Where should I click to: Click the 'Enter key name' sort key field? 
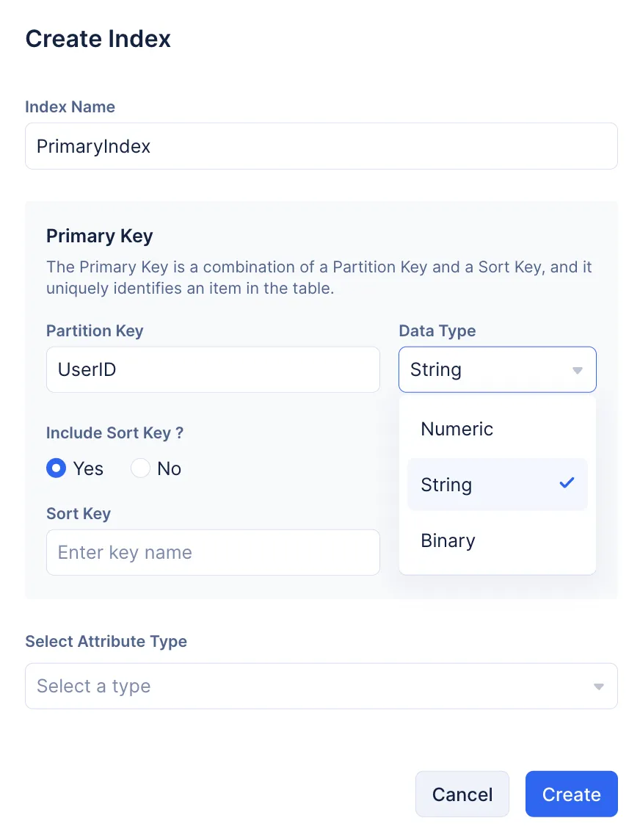[213, 552]
